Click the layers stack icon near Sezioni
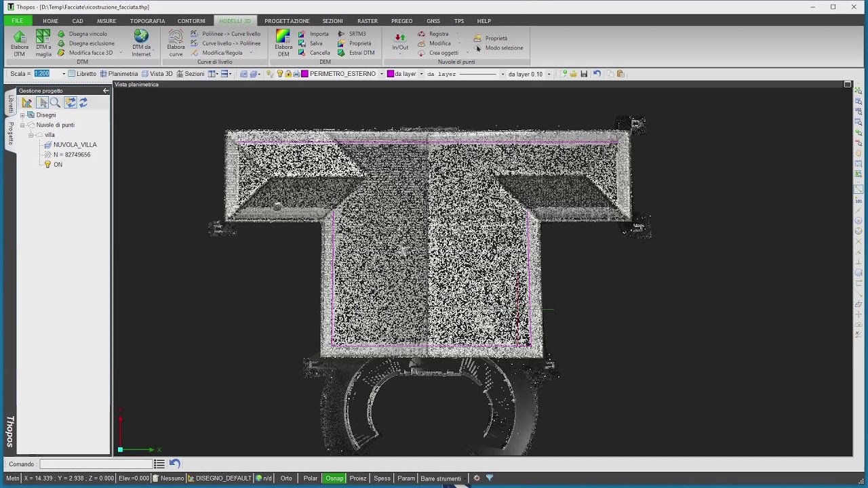The width and height of the screenshot is (868, 488). coord(253,74)
